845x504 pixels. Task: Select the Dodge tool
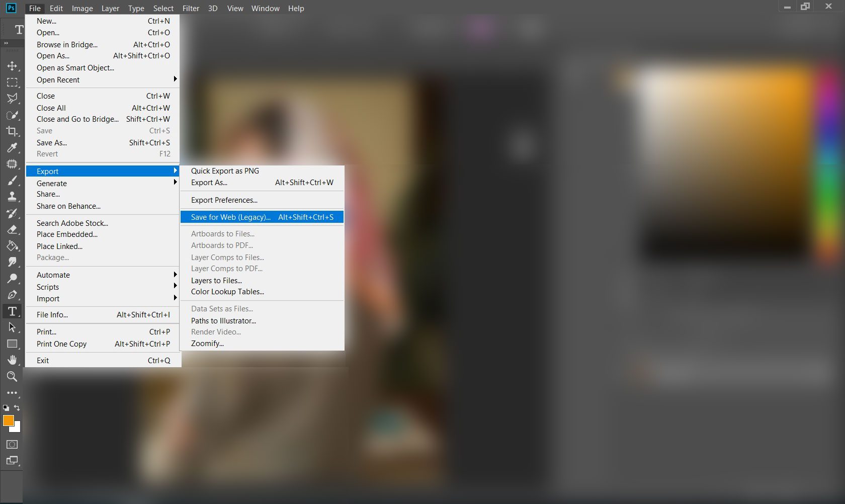(x=12, y=279)
